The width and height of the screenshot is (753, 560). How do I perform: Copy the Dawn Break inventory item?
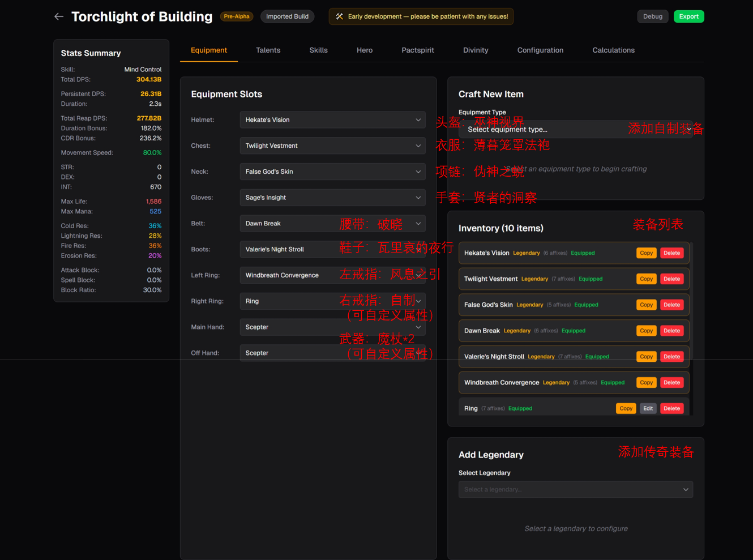click(646, 331)
